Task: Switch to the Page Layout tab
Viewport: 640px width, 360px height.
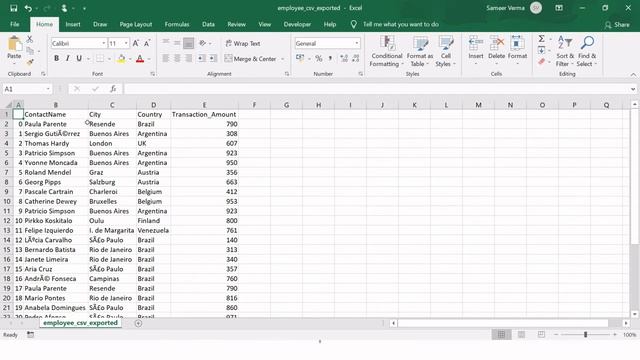Action: click(x=136, y=24)
